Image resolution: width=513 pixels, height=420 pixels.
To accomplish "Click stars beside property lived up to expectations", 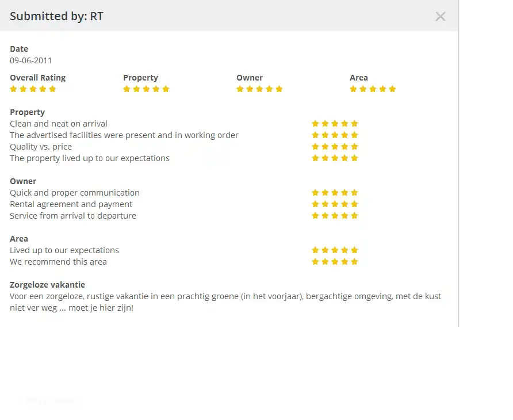I will coord(335,158).
